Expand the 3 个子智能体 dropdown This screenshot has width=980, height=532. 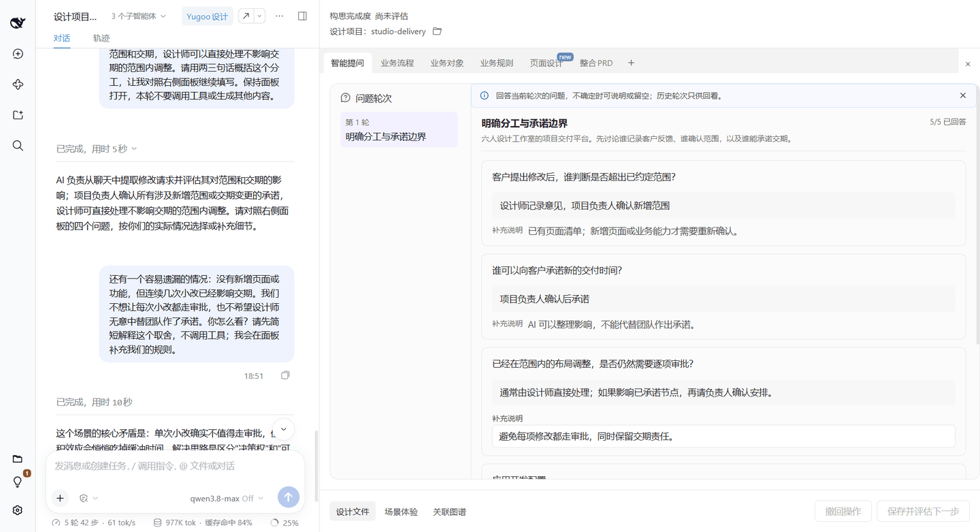(139, 16)
